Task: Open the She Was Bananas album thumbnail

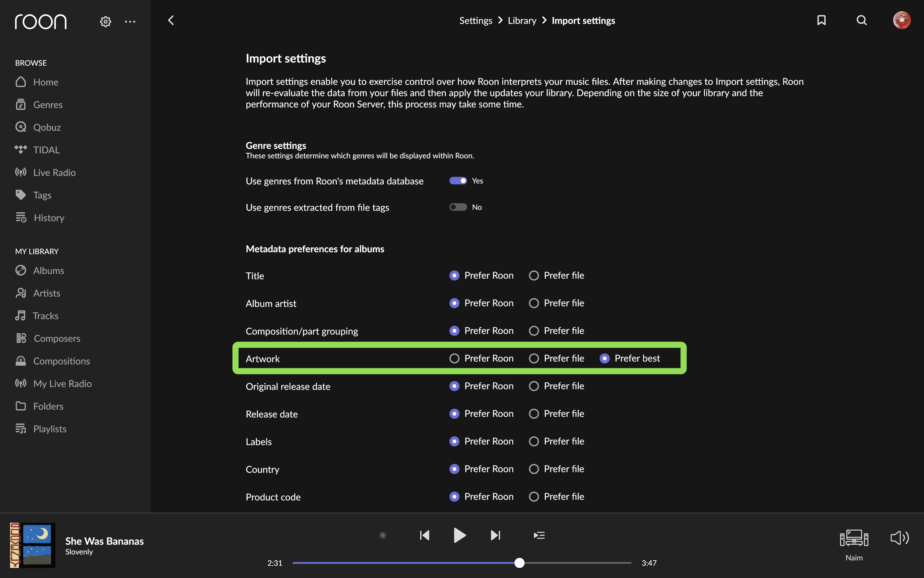Action: 32,545
